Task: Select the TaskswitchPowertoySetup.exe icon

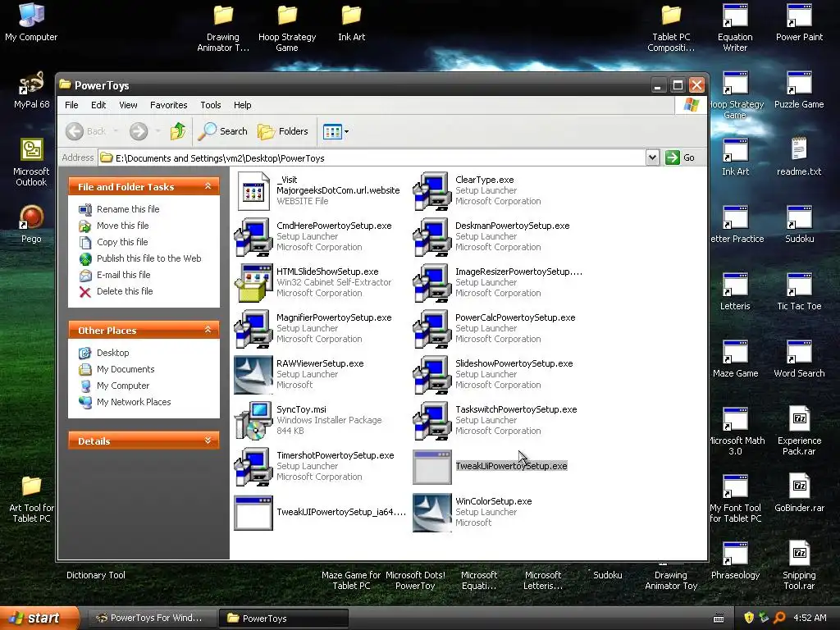Action: pyautogui.click(x=431, y=421)
